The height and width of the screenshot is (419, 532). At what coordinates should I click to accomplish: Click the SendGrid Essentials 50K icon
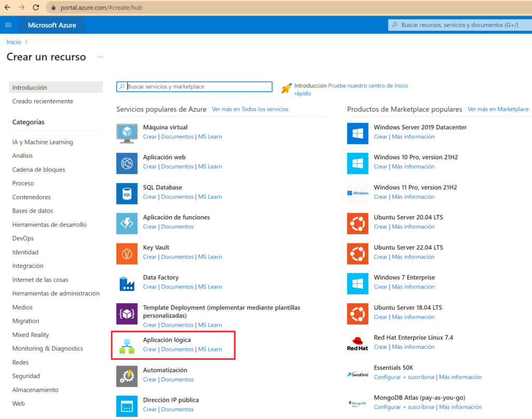click(357, 374)
